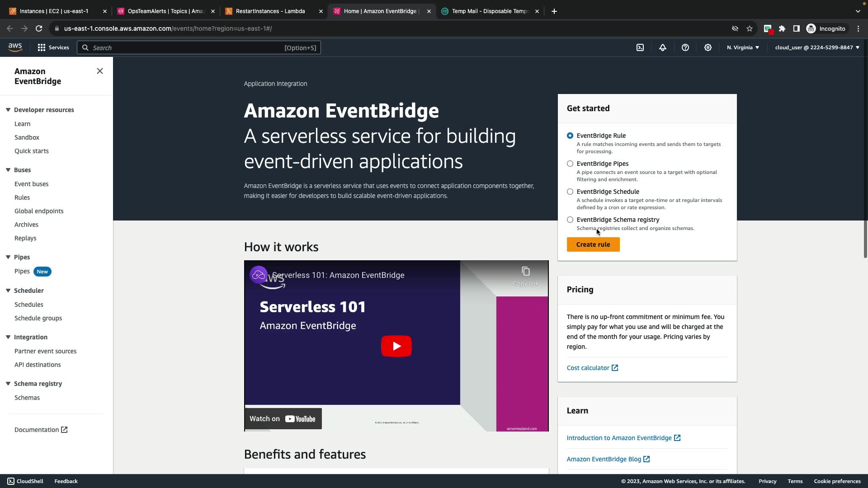Open the Services grid menu
This screenshot has width=868, height=488.
pos(53,47)
